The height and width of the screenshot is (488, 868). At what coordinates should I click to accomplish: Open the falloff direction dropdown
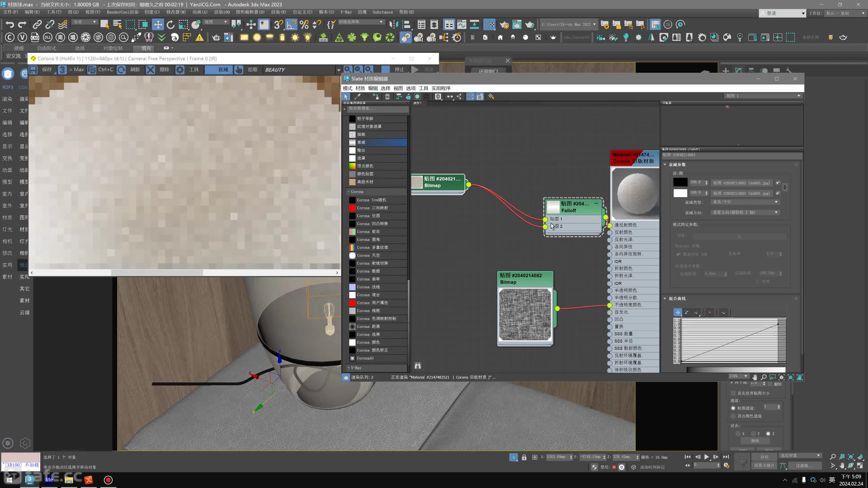click(x=745, y=212)
